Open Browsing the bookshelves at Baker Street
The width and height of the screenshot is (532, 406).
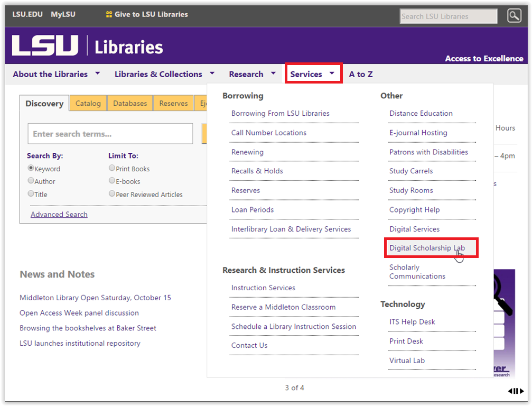(88, 328)
